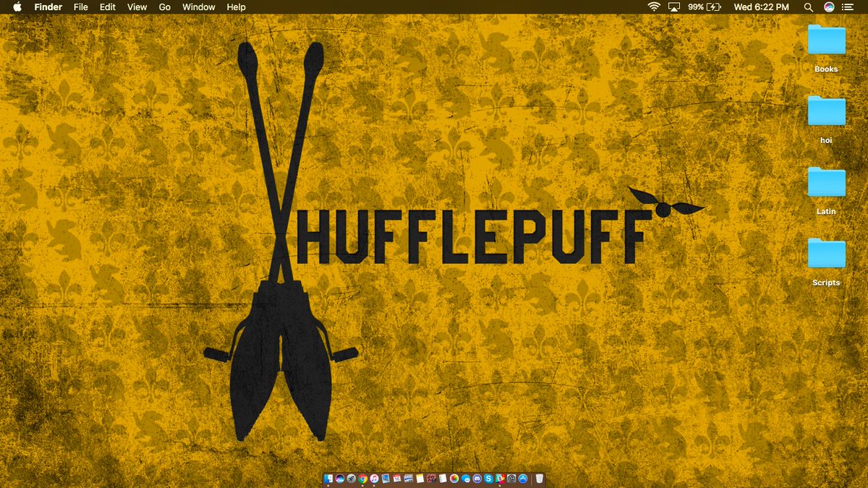Open Notes in the Dock

[x=420, y=479]
